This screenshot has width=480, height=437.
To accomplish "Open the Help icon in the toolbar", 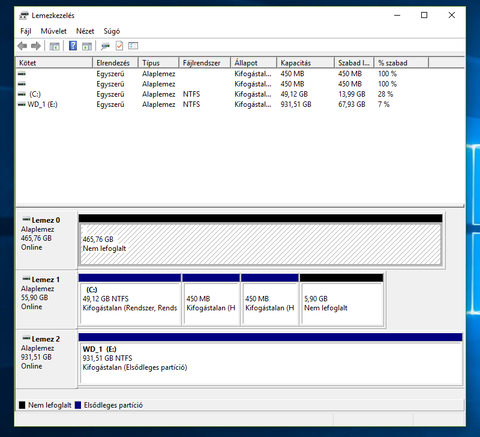I will click(73, 46).
